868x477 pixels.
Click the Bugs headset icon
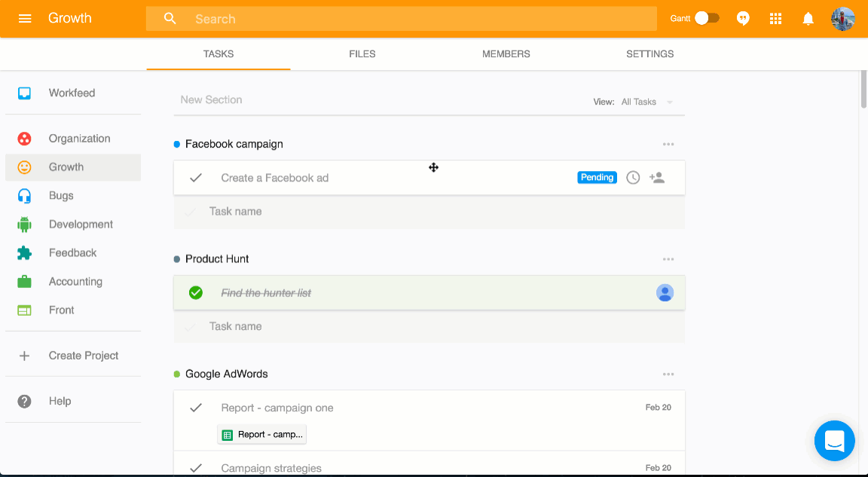[x=24, y=196]
